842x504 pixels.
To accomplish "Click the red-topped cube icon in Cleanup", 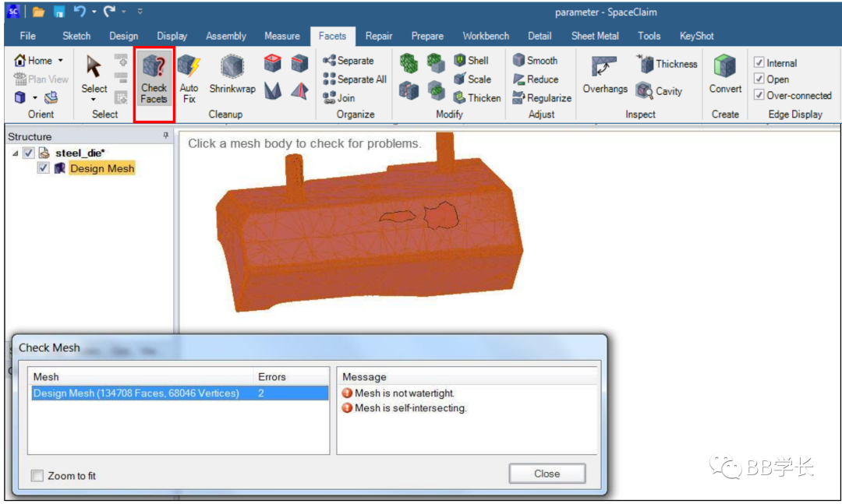I will 273,64.
